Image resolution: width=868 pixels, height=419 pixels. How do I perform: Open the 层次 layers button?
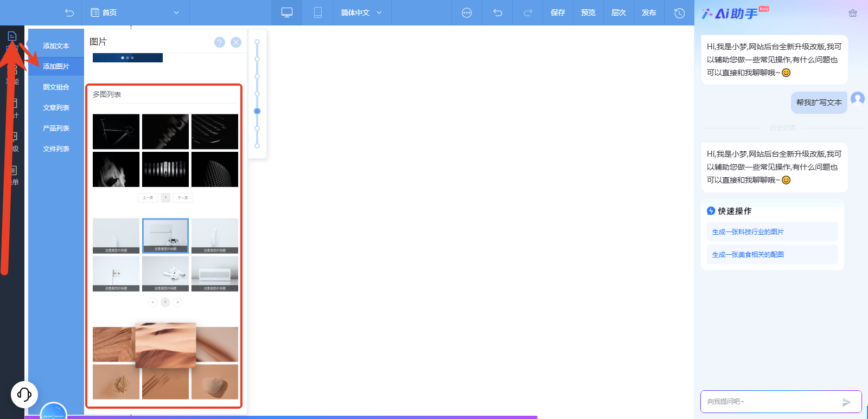point(618,12)
